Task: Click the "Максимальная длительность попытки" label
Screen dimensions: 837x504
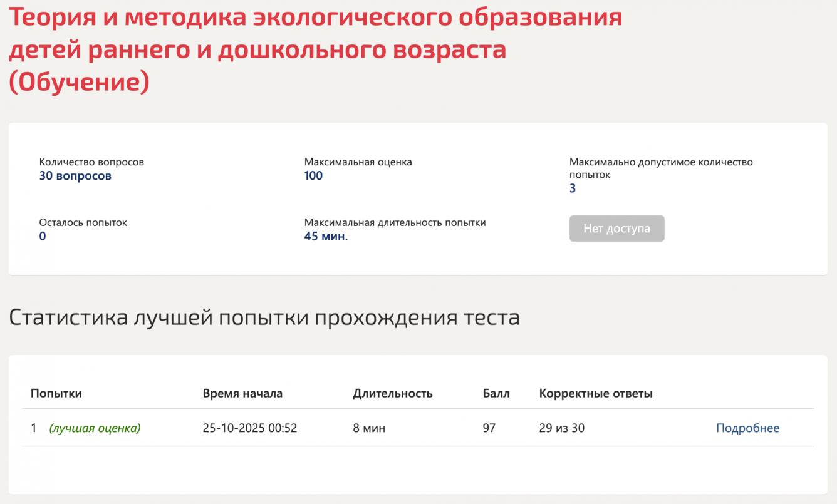Action: [395, 222]
